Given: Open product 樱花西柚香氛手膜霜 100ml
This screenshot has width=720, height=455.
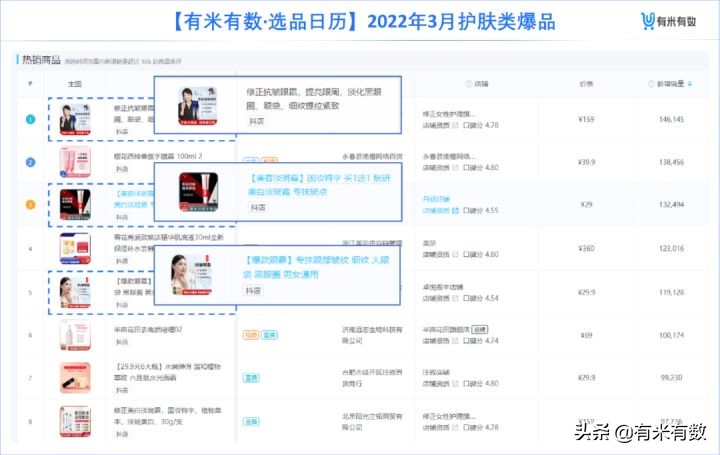Looking at the screenshot, I should click(158, 157).
